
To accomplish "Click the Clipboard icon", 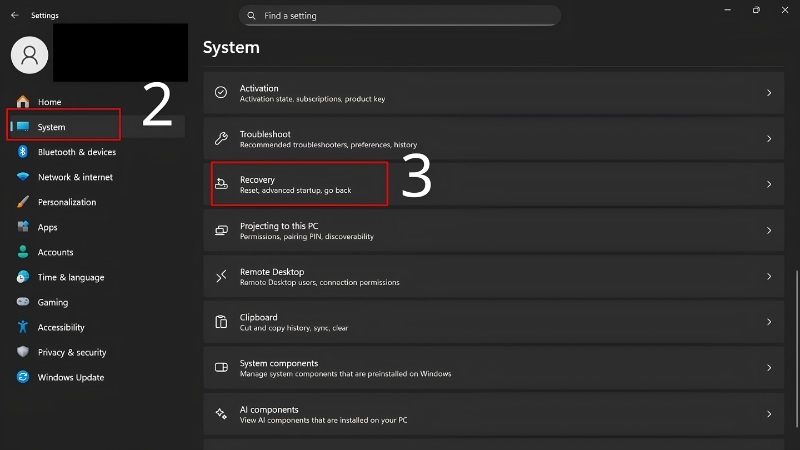I will coord(221,321).
